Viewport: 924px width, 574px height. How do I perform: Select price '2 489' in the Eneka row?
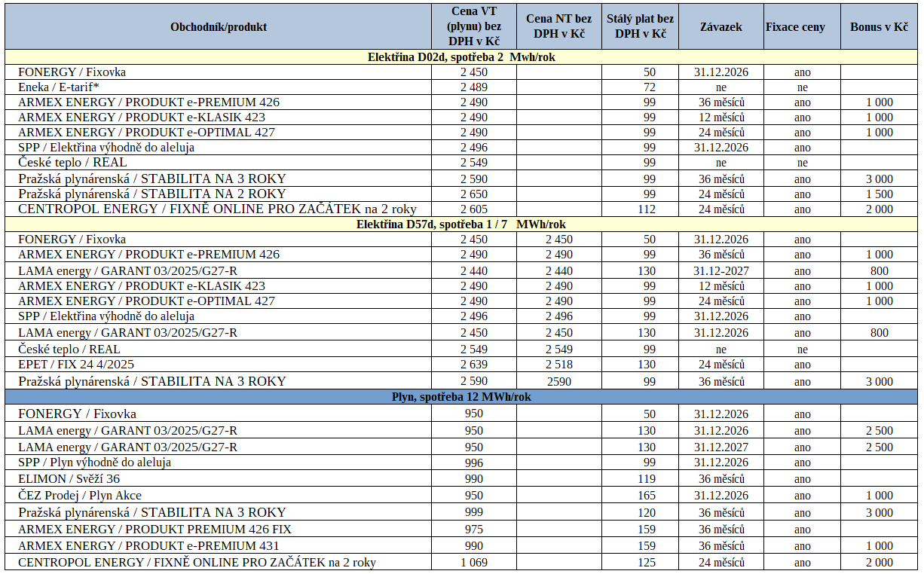click(x=474, y=87)
